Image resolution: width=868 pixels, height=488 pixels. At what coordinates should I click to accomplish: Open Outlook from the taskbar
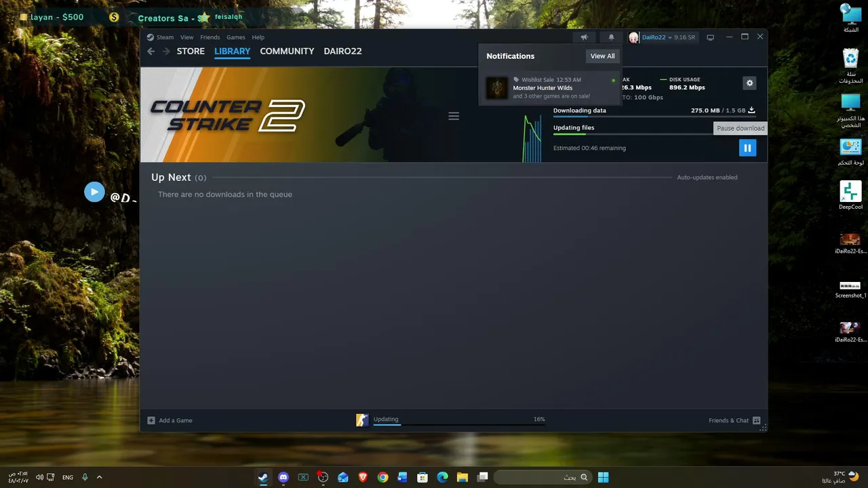pos(343,477)
